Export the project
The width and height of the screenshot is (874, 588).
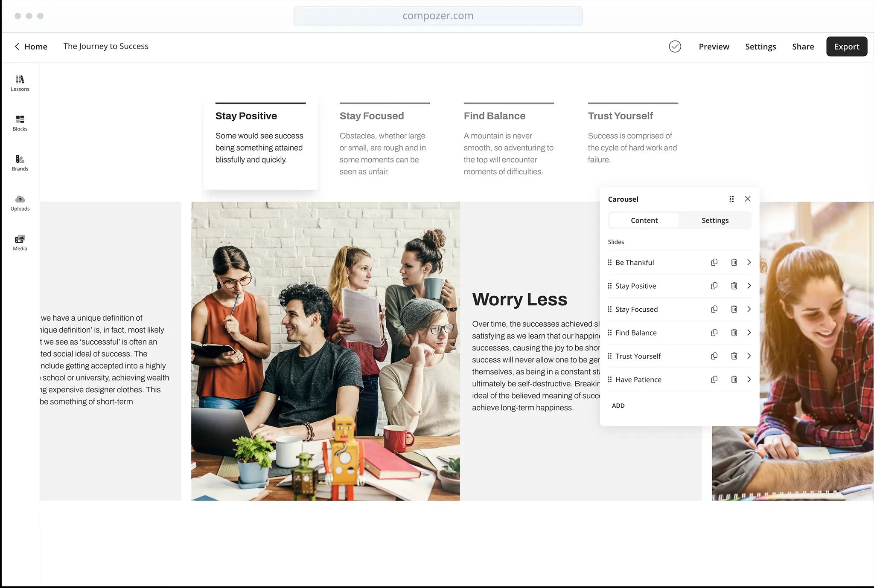[x=846, y=46]
